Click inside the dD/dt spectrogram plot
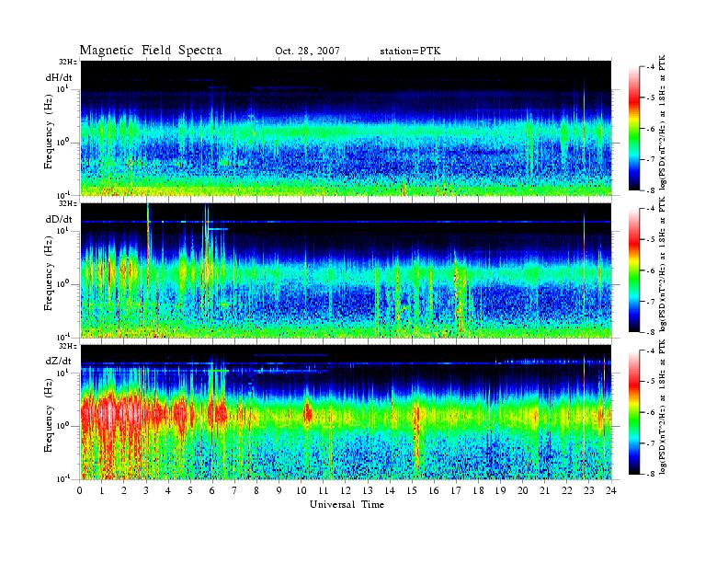728x563 pixels. tap(347, 270)
